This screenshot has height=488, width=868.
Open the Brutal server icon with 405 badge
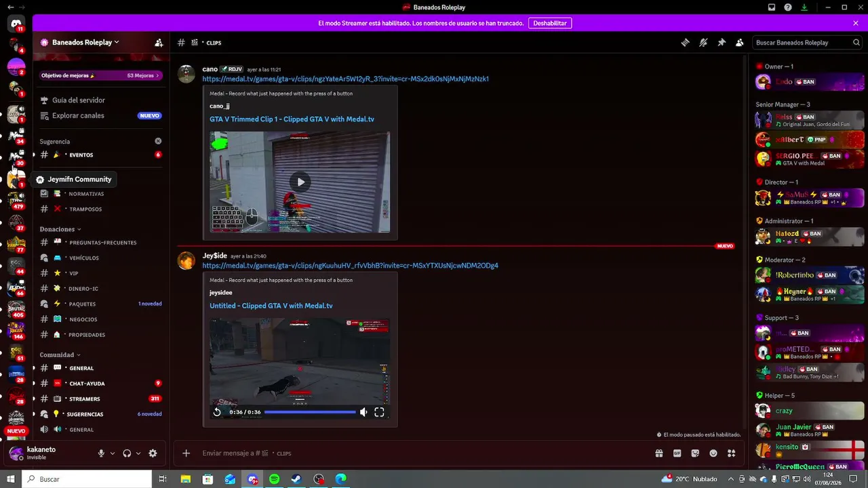click(x=16, y=308)
